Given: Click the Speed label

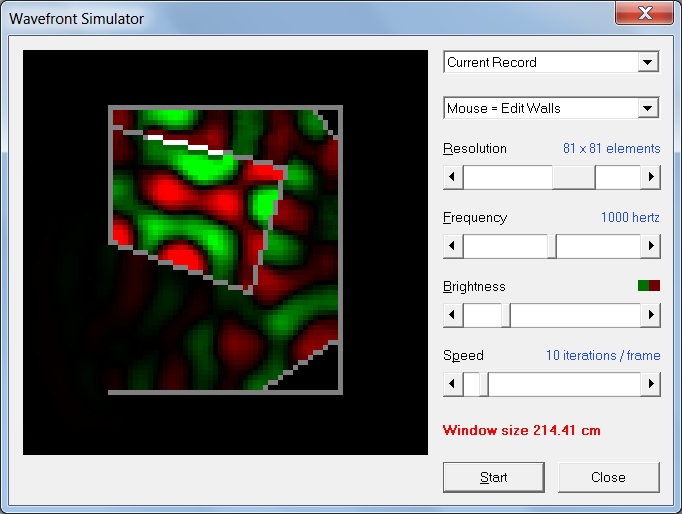Looking at the screenshot, I should pyautogui.click(x=463, y=356).
